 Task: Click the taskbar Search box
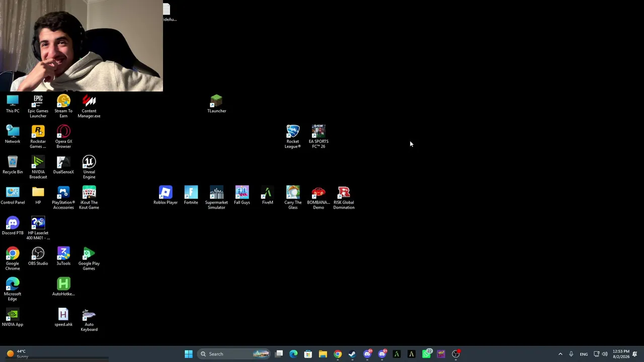point(234,354)
